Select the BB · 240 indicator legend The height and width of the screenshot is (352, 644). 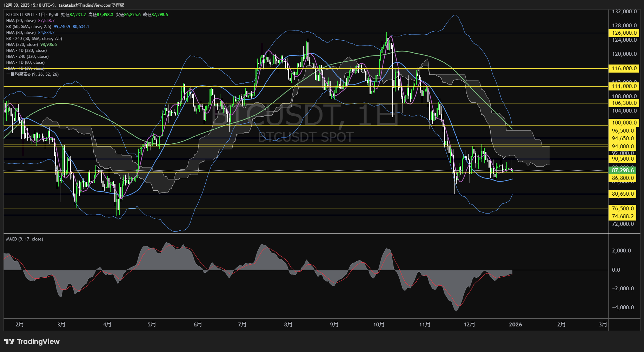tap(34, 39)
